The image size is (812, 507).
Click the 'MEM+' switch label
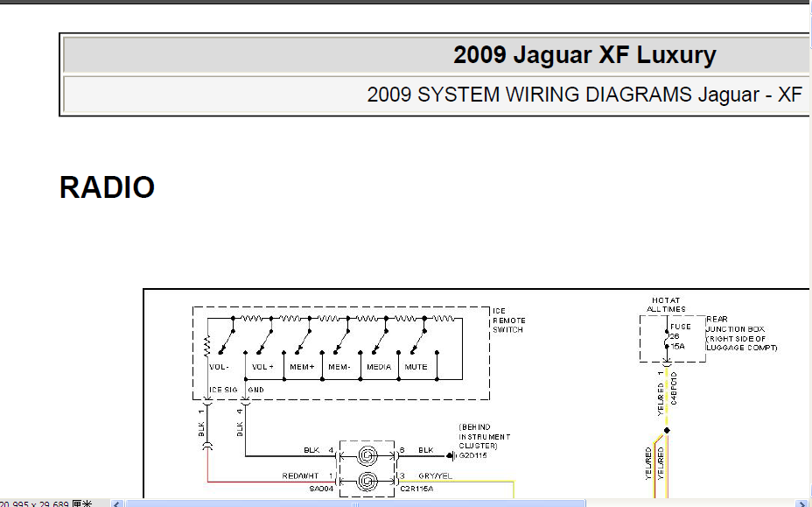click(x=302, y=367)
